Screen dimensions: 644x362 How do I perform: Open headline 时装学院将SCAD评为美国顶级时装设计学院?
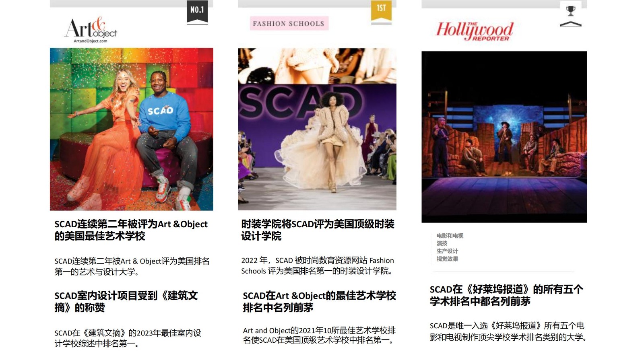click(318, 230)
